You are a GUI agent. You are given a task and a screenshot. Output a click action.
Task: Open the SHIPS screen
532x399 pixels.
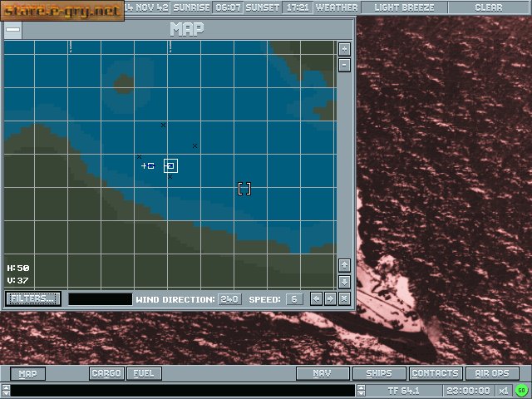tap(379, 373)
